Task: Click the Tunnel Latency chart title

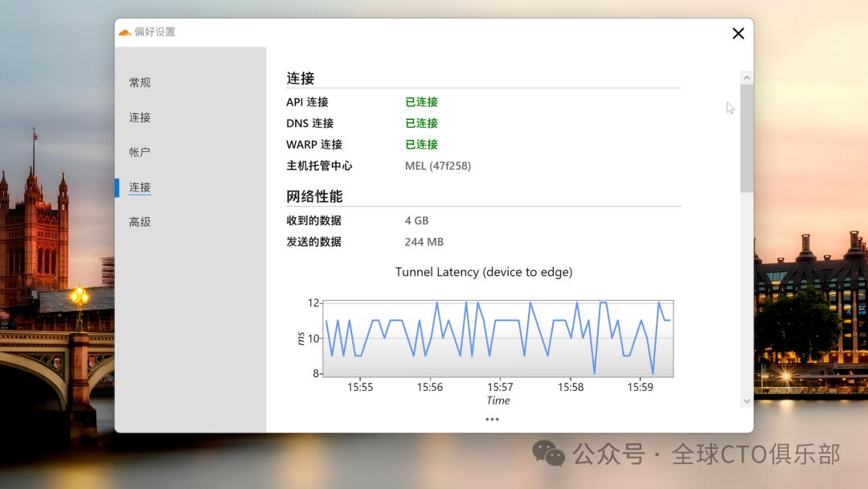Action: (x=484, y=272)
